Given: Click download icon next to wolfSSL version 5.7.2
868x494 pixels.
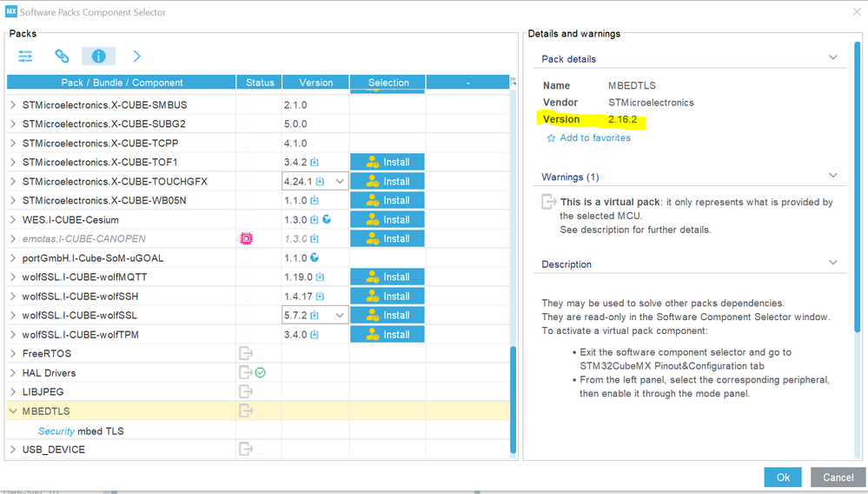Looking at the screenshot, I should tap(315, 315).
